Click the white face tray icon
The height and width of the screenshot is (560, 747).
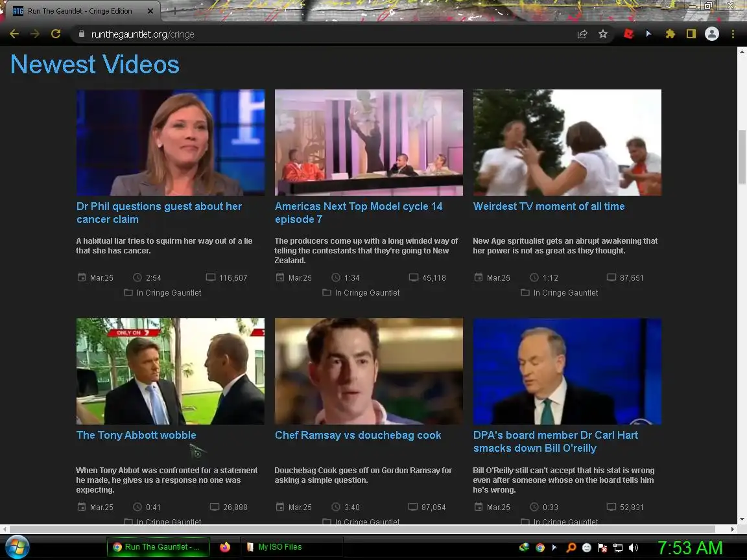coord(586,548)
